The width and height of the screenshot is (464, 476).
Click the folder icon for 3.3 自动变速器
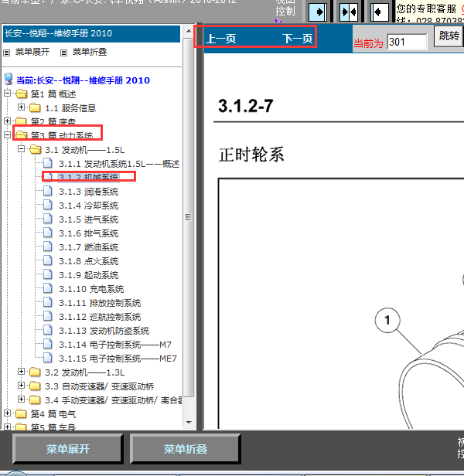tap(36, 386)
